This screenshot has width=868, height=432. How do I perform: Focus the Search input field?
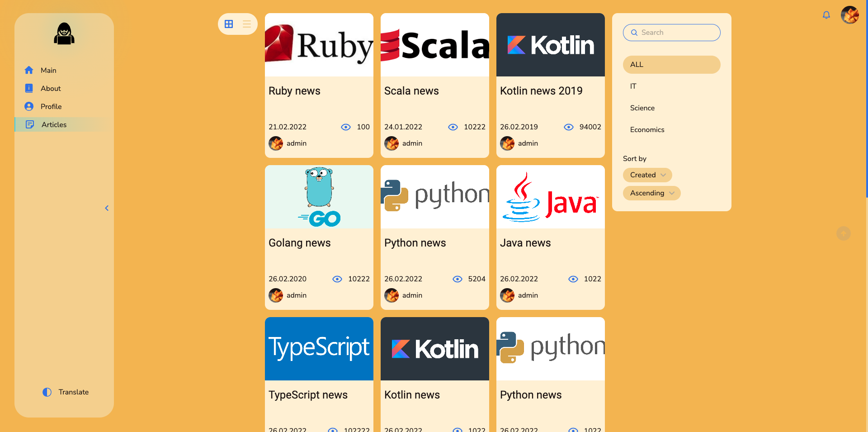[672, 33]
